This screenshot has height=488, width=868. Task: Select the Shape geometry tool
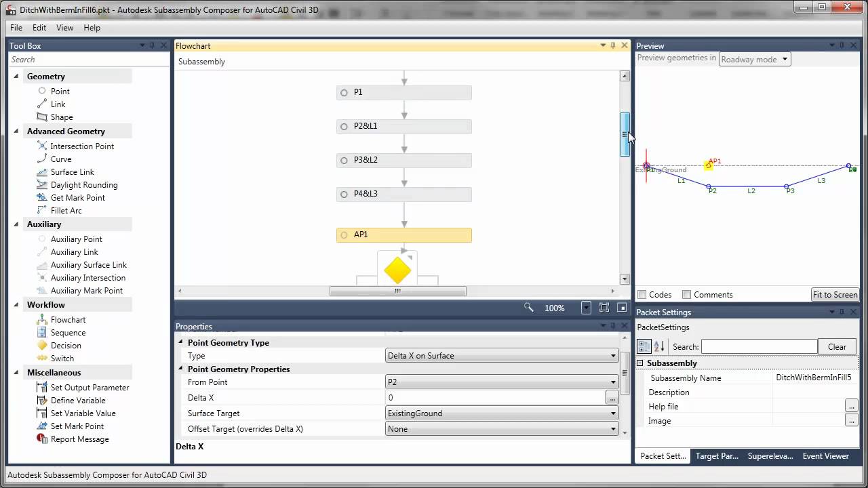tap(55, 117)
